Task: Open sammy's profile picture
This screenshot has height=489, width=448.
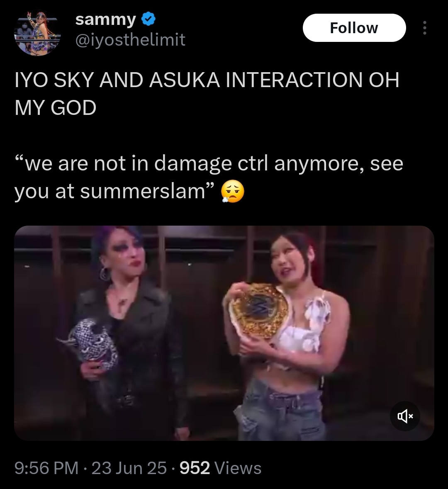Action: click(x=37, y=33)
